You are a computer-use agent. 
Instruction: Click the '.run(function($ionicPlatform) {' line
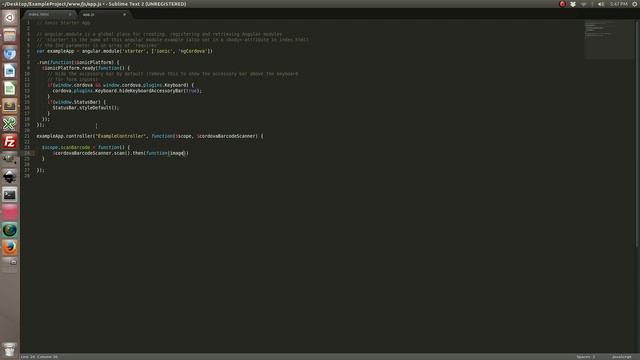pyautogui.click(x=78, y=62)
